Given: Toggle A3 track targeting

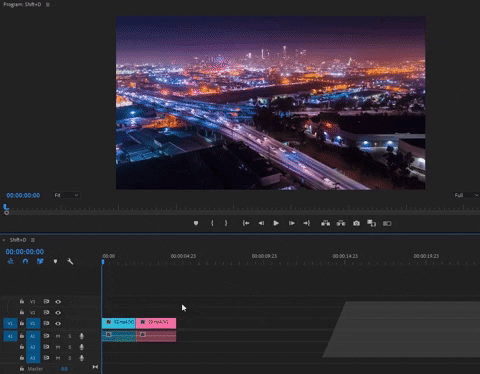Looking at the screenshot, I should pyautogui.click(x=33, y=358).
